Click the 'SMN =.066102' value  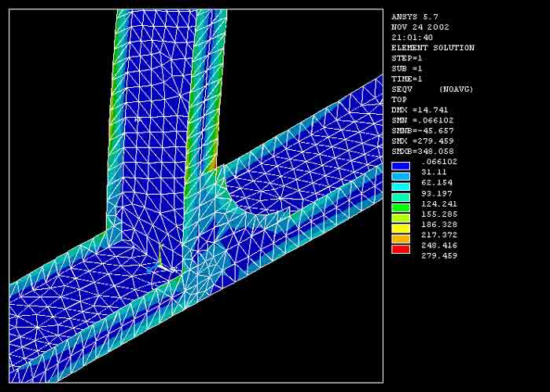423,120
